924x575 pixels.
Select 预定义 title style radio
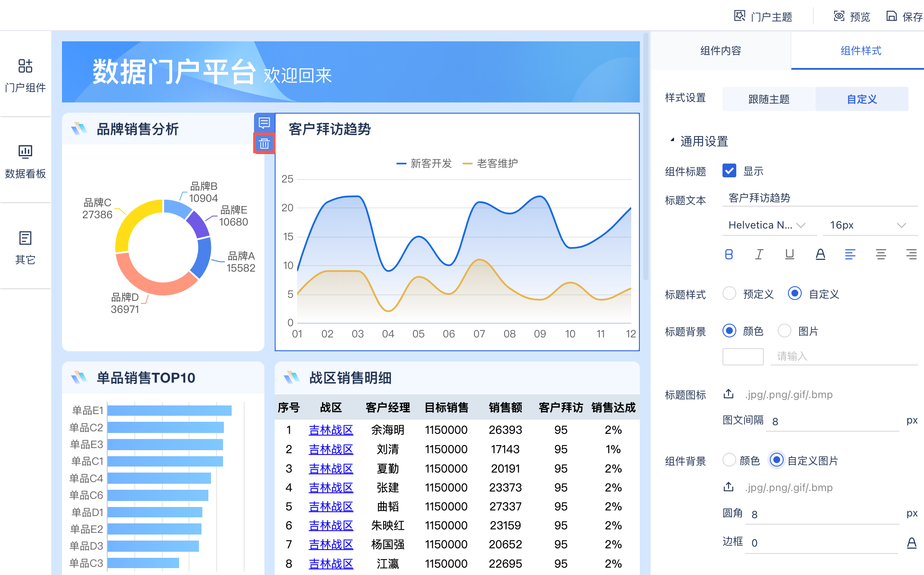(729, 294)
